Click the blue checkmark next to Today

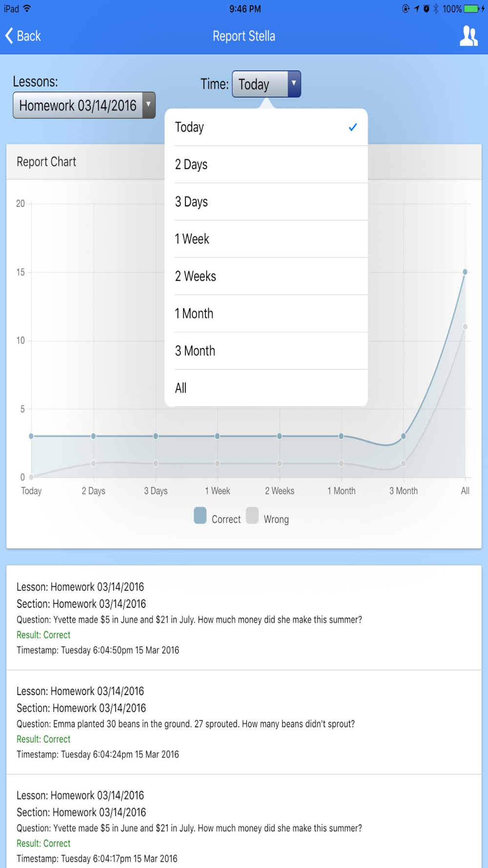(x=353, y=127)
